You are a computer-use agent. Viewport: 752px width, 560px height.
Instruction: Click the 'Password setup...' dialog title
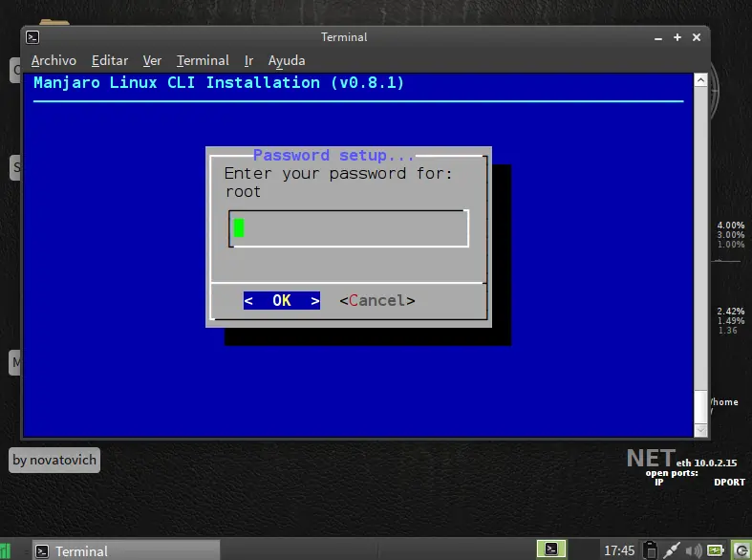click(333, 156)
